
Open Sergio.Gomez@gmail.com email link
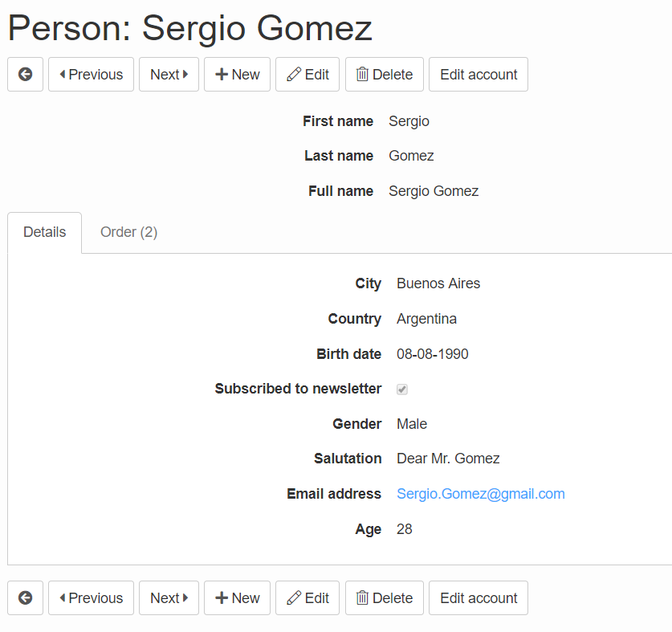(x=480, y=494)
